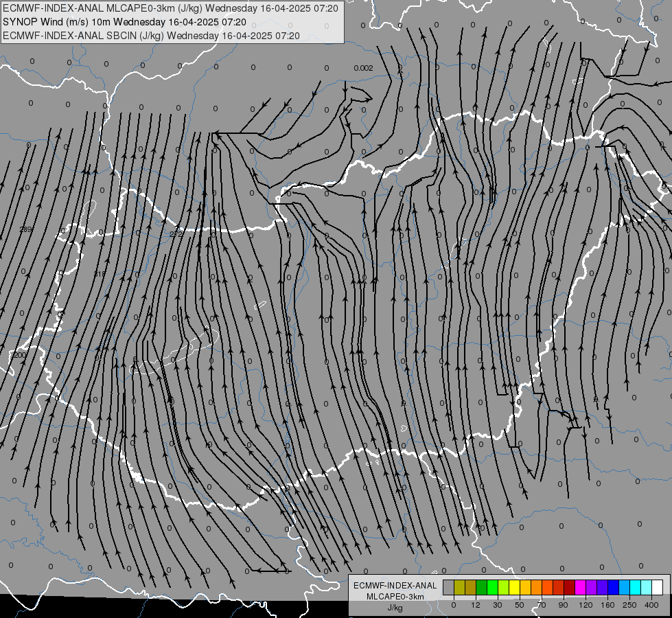Click the 272 value on the map
This screenshot has height=618, width=672.
[176, 234]
